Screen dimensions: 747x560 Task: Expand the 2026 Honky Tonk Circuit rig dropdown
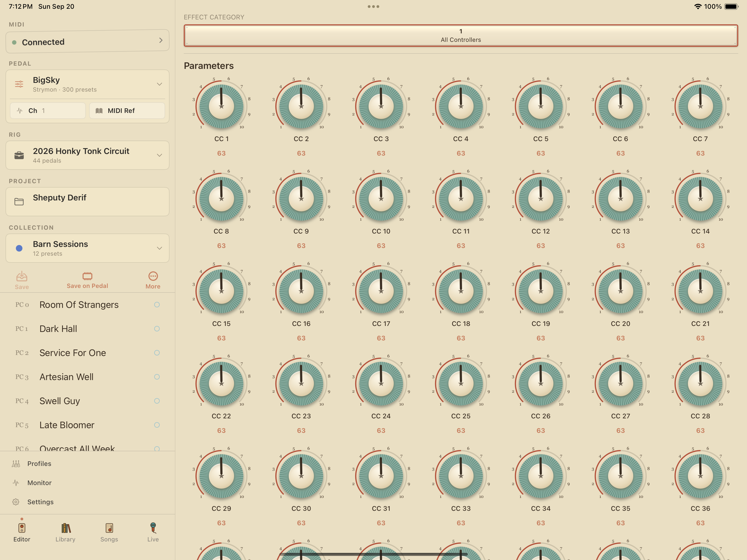(159, 155)
